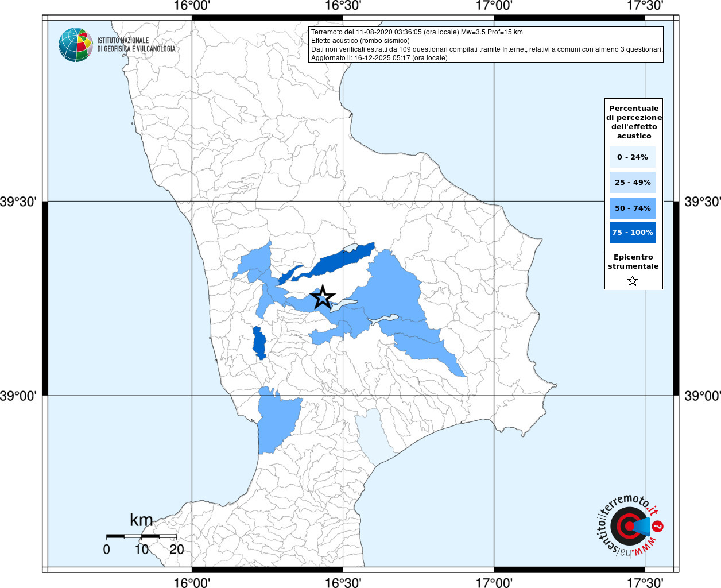Screen dimensions: 721x588
Task: Select the 50 - 74% legend swatch
Action: coord(633,208)
